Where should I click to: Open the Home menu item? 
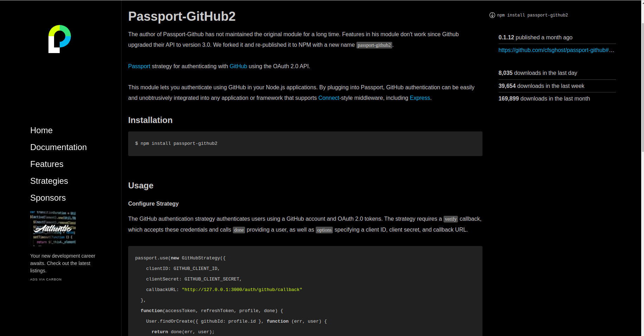[x=41, y=130]
